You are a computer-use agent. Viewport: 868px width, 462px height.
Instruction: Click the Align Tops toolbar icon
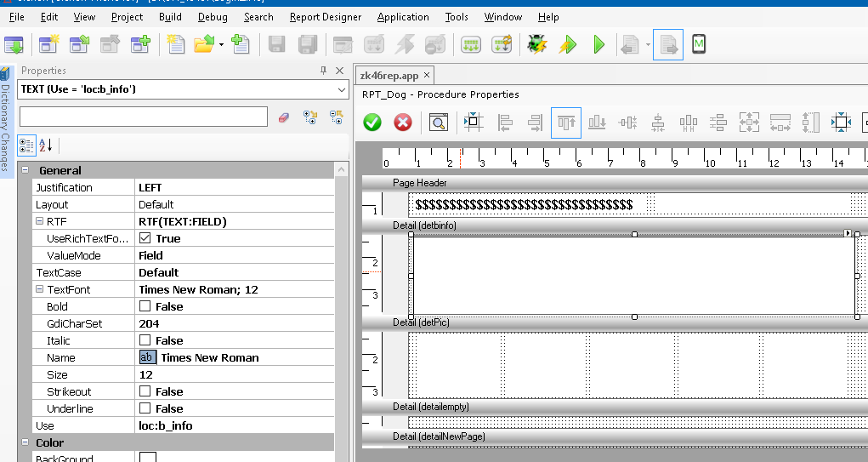(x=566, y=123)
